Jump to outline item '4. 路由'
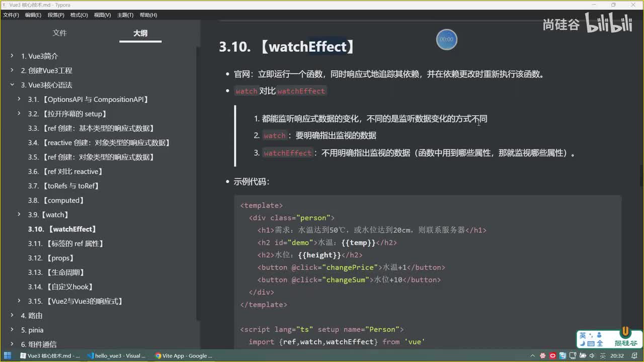Viewport: 644px width, 362px height. 32,316
